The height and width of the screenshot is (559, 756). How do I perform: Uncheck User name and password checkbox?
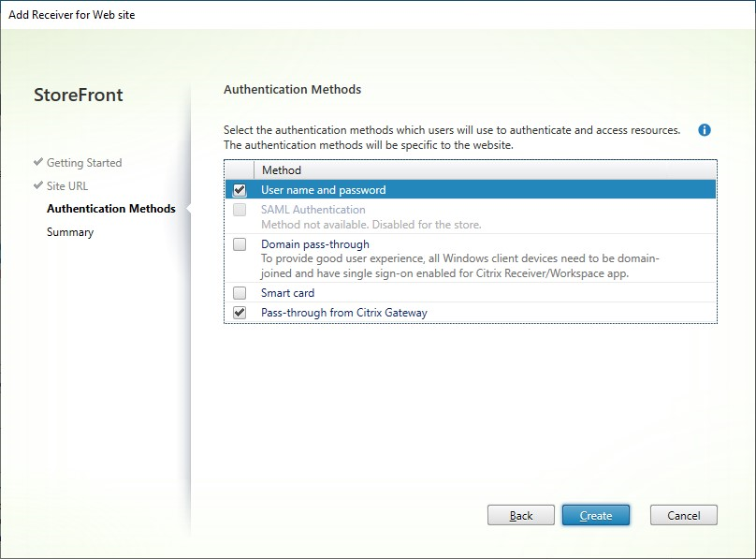point(240,190)
